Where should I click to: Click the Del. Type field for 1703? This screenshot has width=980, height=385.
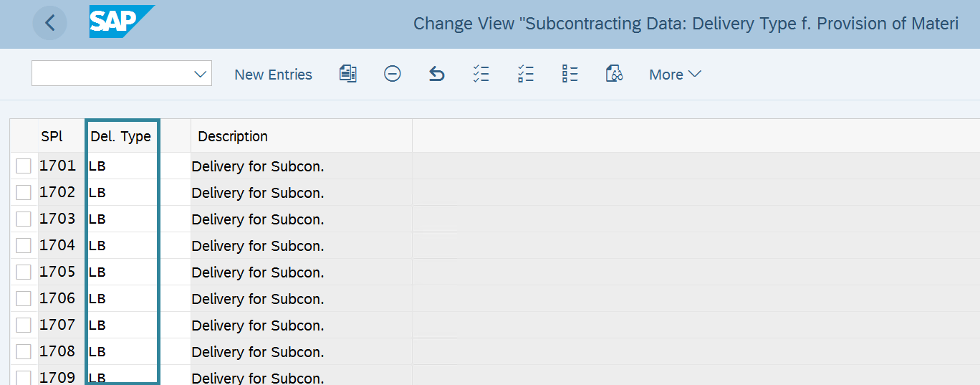coord(122,219)
